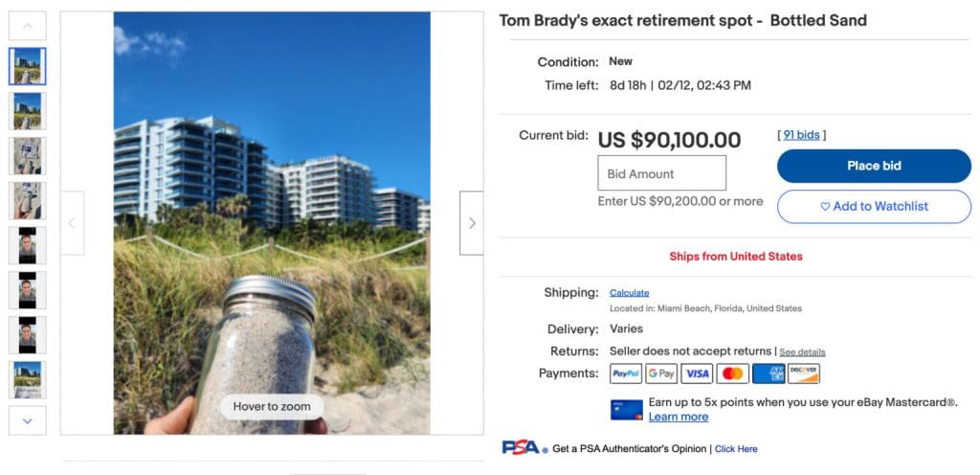Click the Visa card icon

click(697, 373)
